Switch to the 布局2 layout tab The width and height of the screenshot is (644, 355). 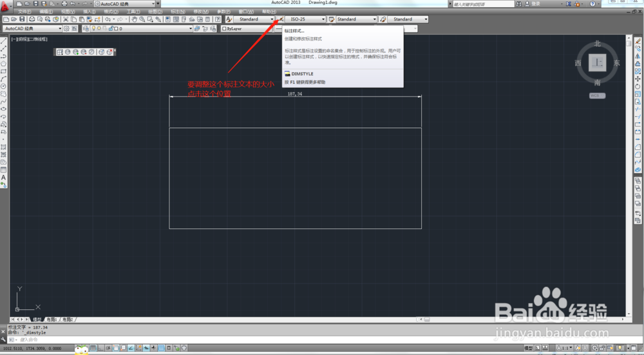coord(68,320)
